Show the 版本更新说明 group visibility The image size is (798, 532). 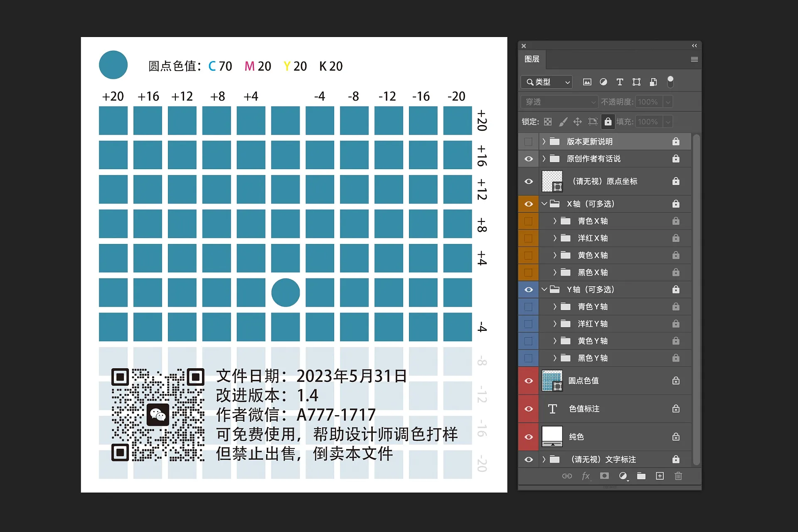528,142
